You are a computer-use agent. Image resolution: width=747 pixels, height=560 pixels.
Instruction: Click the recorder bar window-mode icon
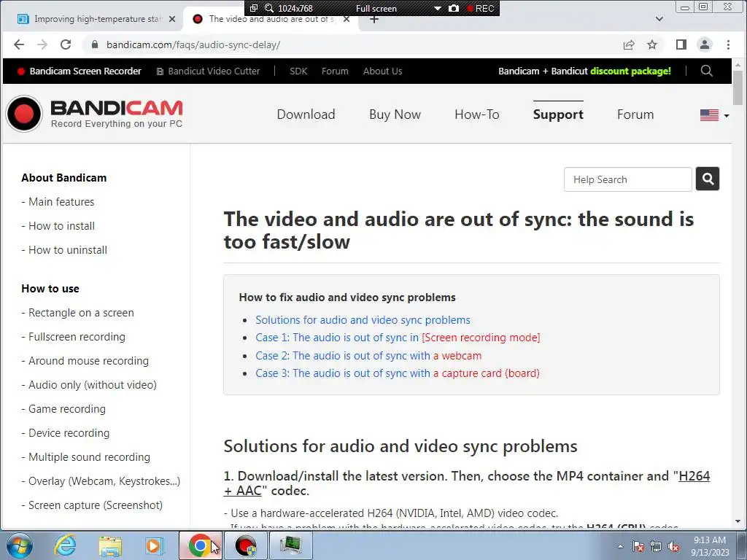[254, 8]
